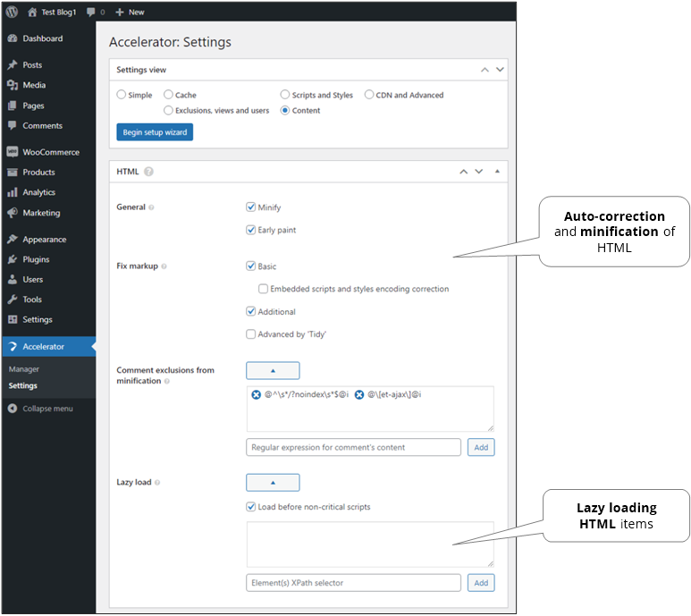Click the Settings sliders icon
Viewport: 691px width, 616px height.
(x=13, y=319)
